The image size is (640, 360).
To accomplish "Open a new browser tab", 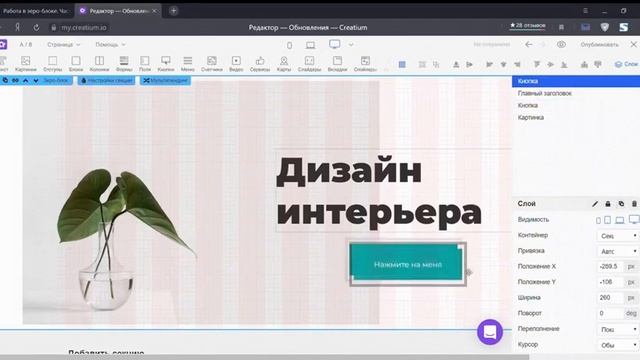I will click(173, 11).
